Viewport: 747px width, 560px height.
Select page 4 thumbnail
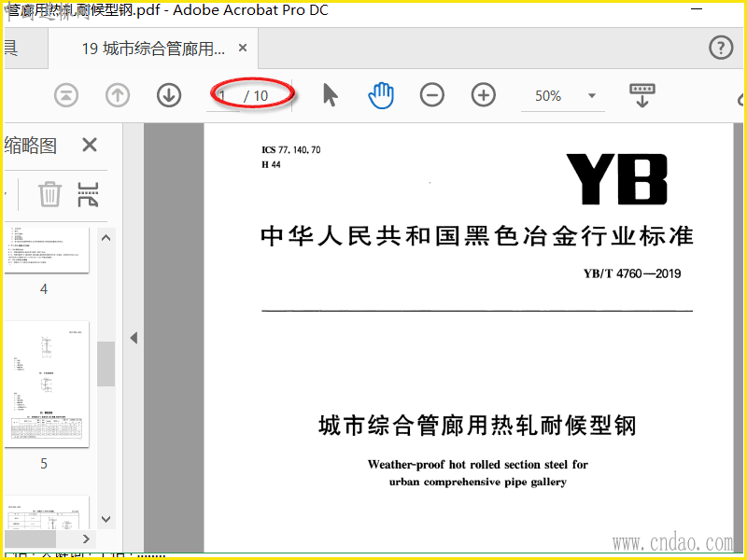pos(47,250)
